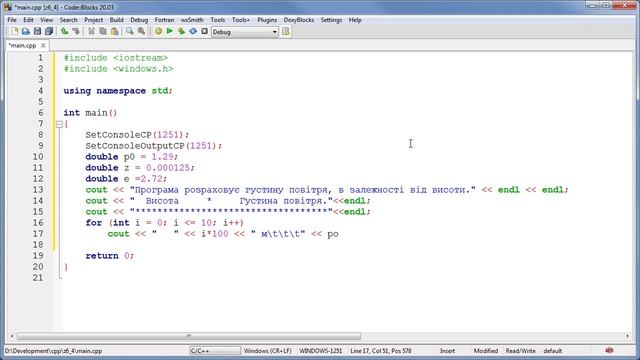Open the Debug menu
Viewport: 640px width, 360px height.
tap(139, 20)
